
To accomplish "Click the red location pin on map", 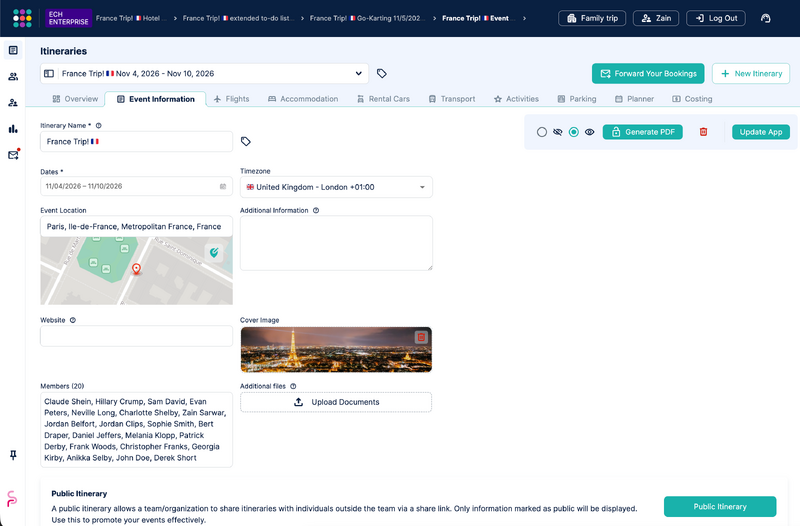I will click(136, 269).
